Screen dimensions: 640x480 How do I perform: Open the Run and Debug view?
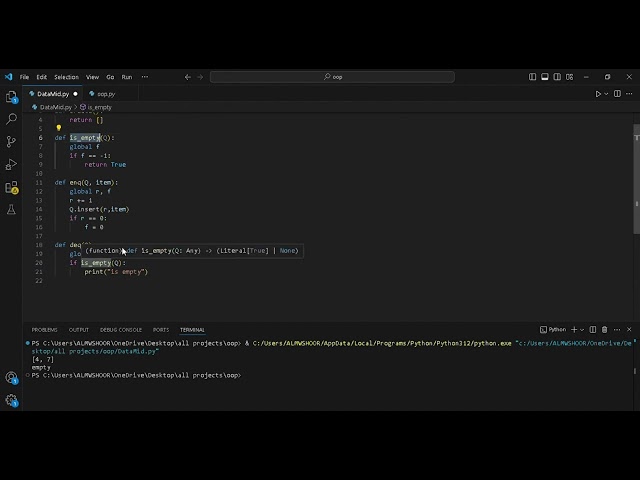11,164
